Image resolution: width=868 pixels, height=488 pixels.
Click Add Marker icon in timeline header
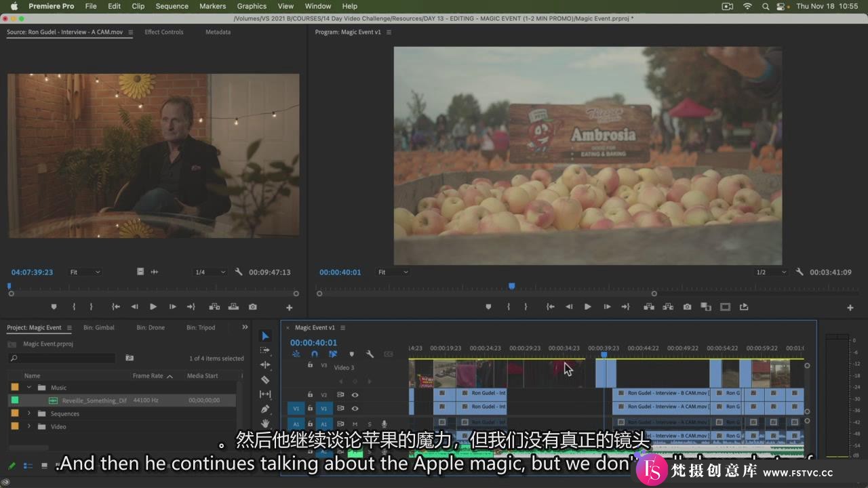tap(351, 354)
